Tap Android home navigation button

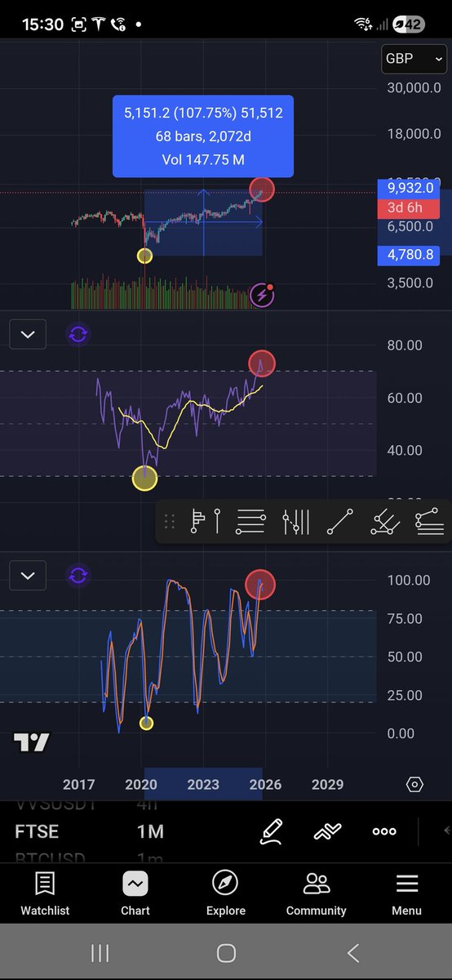click(x=226, y=952)
